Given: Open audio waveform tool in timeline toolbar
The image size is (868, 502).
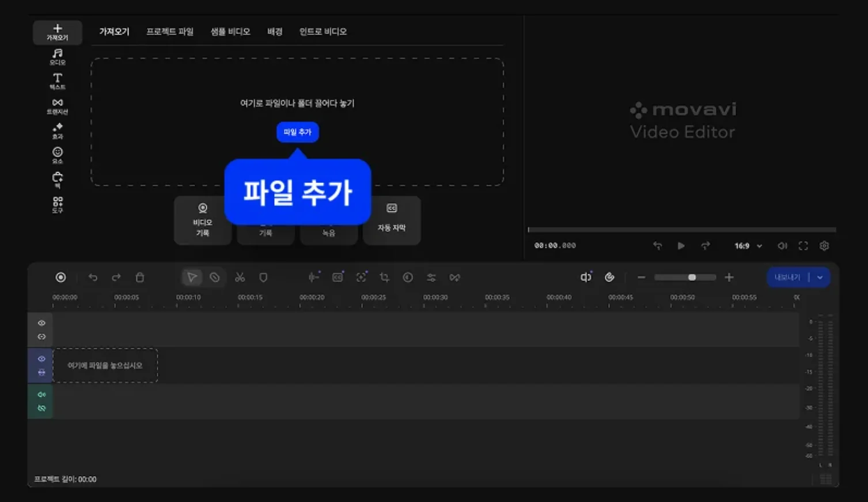Looking at the screenshot, I should [x=314, y=277].
